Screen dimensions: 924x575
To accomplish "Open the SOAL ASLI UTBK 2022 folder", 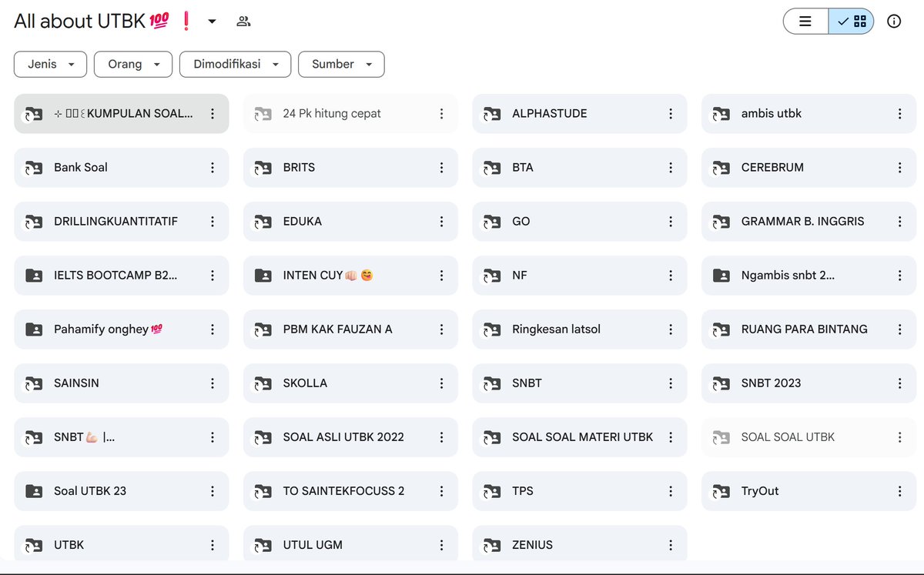I will point(350,437).
